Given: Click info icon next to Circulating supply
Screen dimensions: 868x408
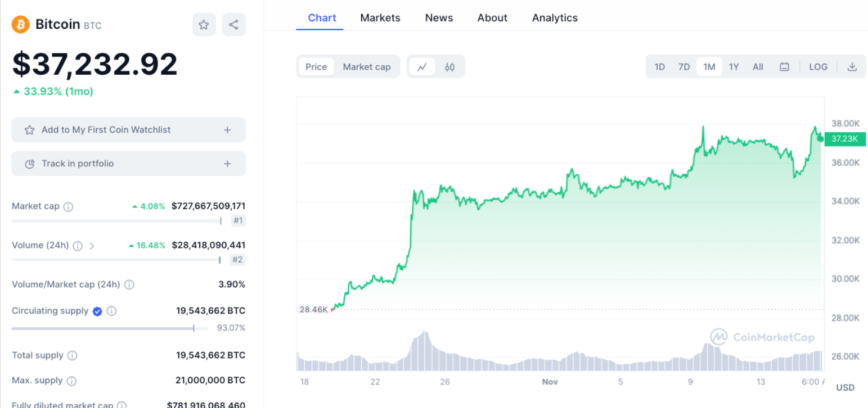Looking at the screenshot, I should coord(111,311).
